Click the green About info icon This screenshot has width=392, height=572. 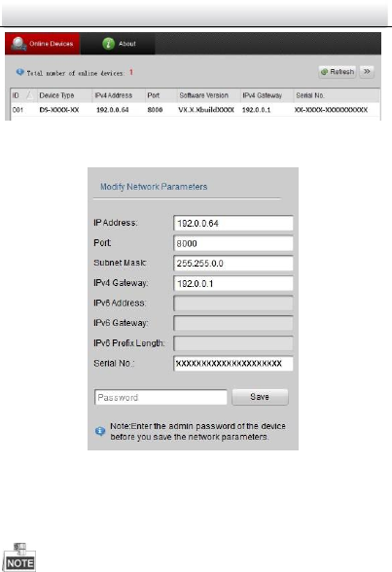[x=108, y=44]
